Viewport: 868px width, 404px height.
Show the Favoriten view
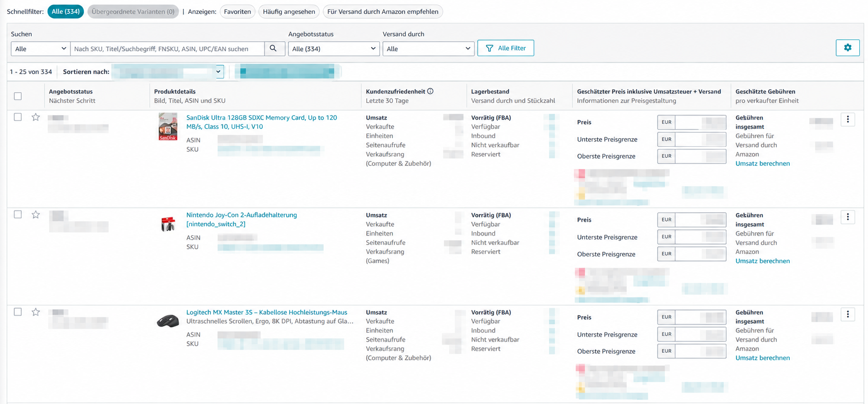[x=238, y=11]
